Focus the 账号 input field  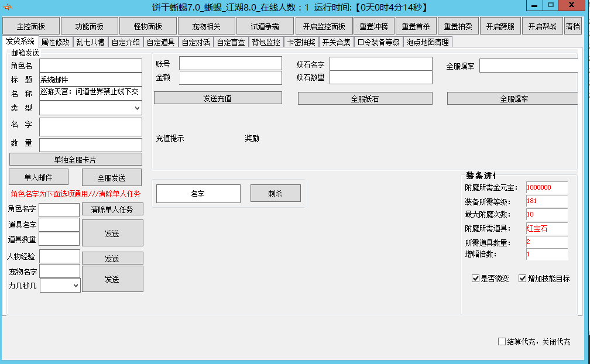pos(230,63)
